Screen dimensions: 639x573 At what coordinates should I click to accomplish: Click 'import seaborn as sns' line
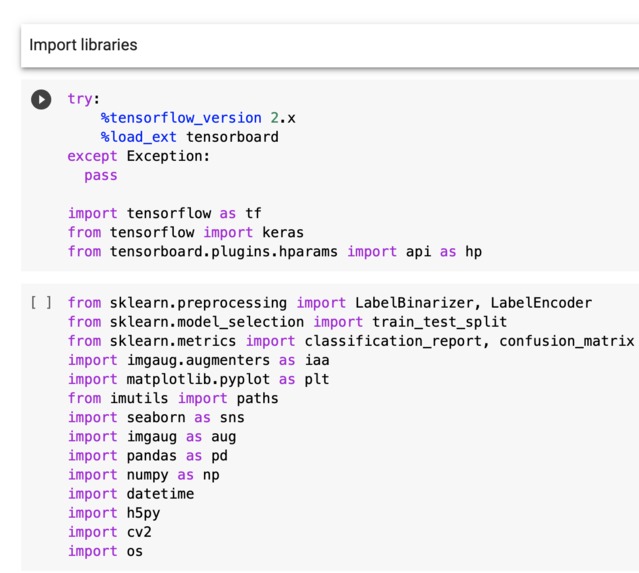click(x=156, y=418)
